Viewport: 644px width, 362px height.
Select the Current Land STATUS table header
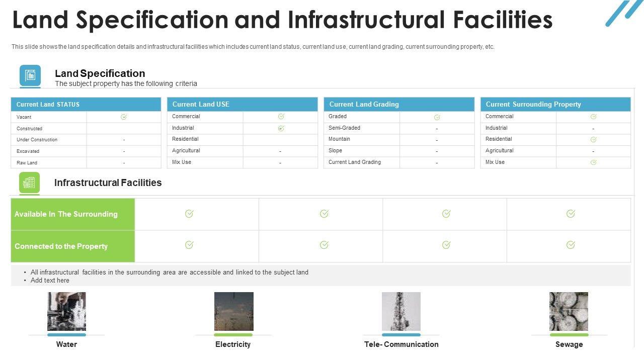86,104
